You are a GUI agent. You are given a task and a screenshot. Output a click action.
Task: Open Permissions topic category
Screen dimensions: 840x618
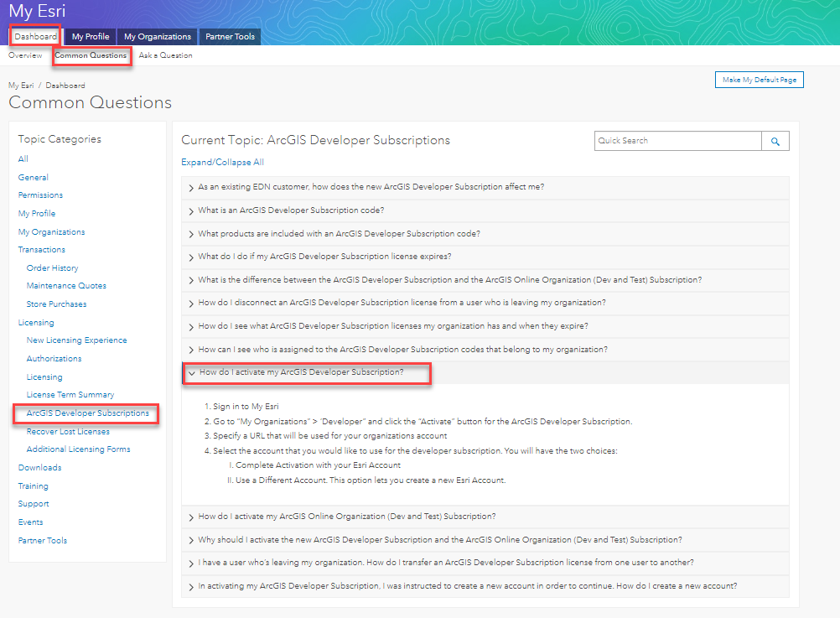[40, 195]
